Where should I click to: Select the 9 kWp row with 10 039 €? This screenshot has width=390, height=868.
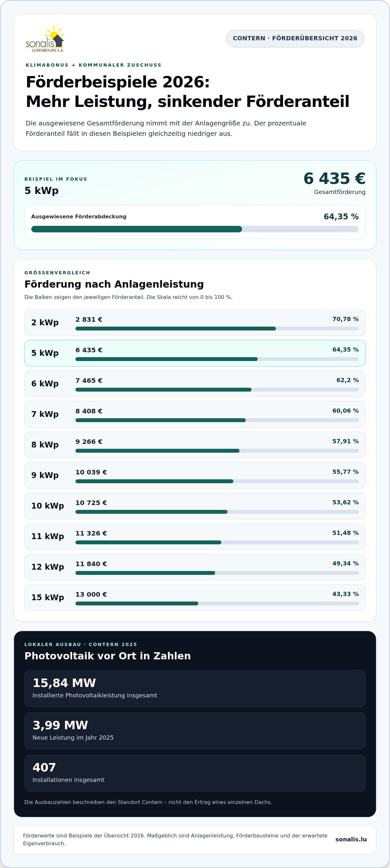click(x=195, y=475)
